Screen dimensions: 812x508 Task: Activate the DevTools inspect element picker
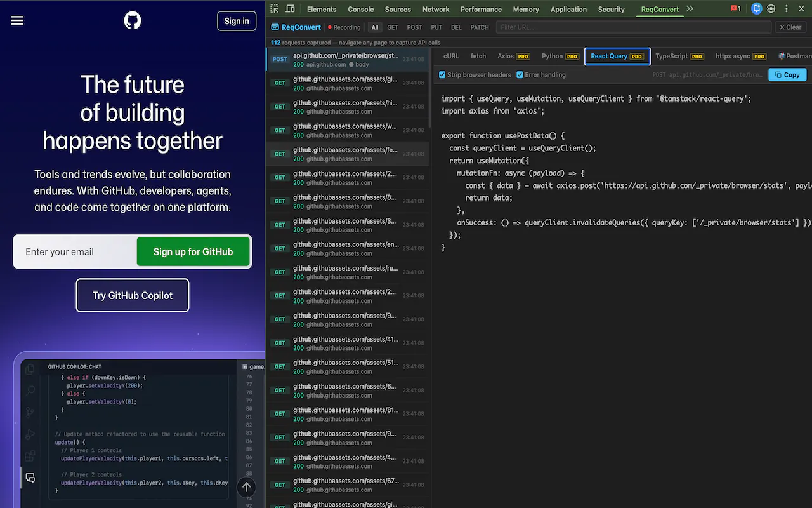tap(275, 9)
